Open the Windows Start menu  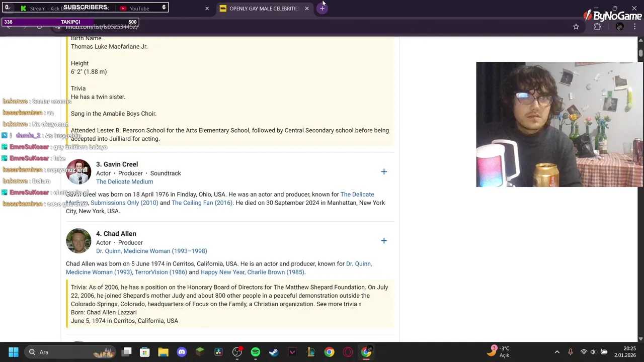(14, 352)
